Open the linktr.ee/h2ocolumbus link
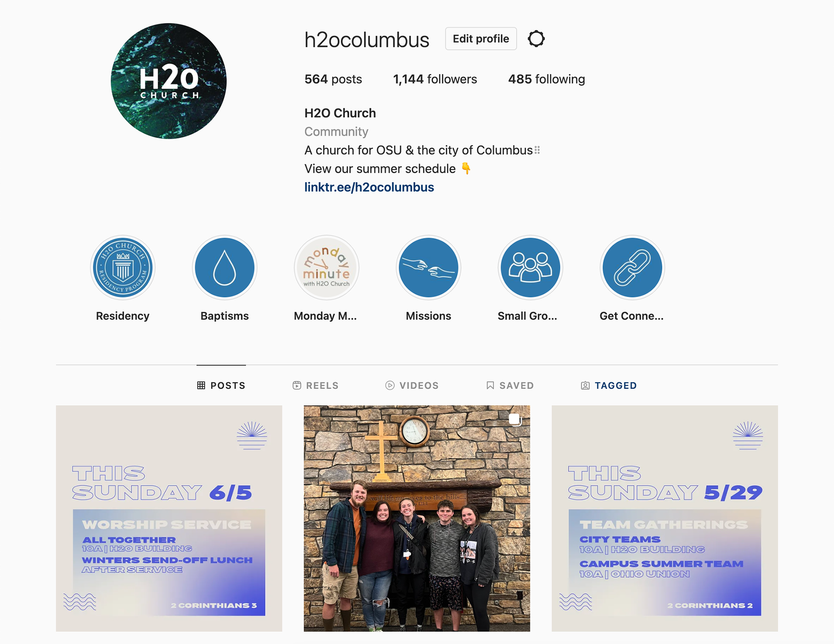 [369, 187]
